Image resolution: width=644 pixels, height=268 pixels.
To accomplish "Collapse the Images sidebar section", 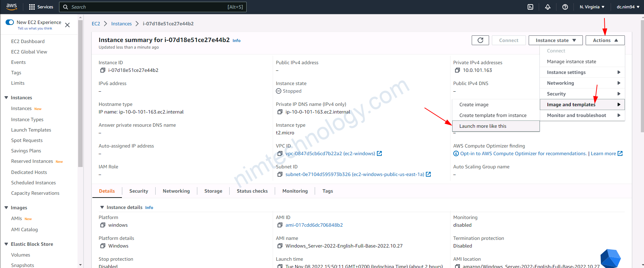I will (6, 208).
